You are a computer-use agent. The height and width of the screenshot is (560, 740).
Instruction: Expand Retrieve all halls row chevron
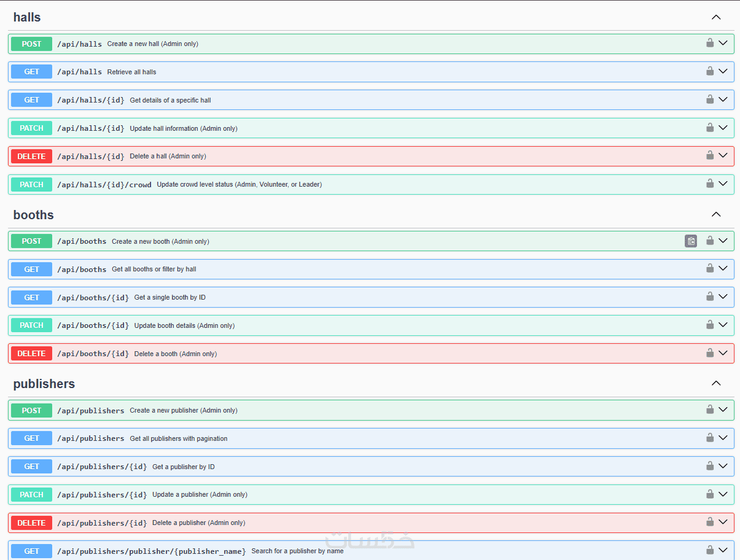[x=723, y=71]
